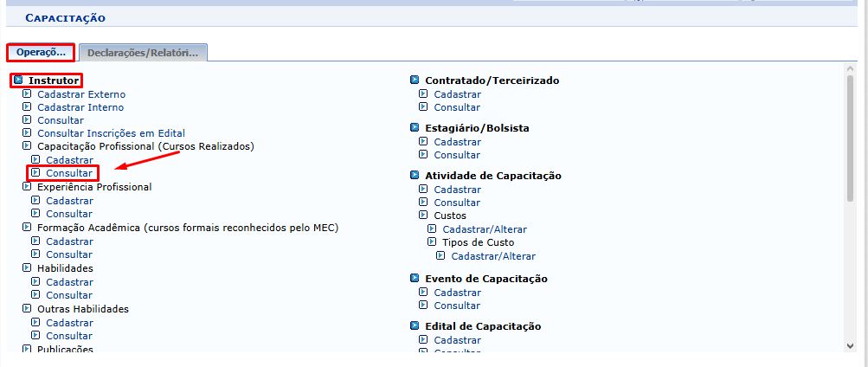Viewport: 868px width, 367px height.
Task: Expand the Custos node under Atividade de Capacitação
Action: tap(423, 216)
